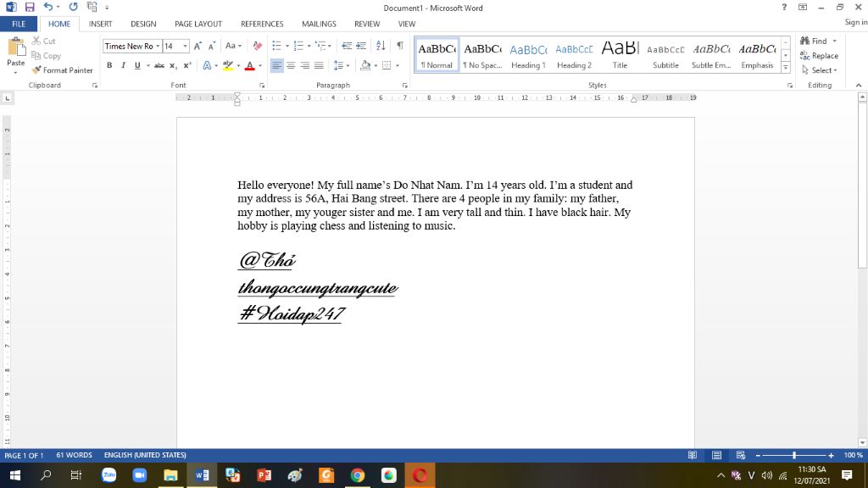Apply the Heading 1 style

[528, 55]
